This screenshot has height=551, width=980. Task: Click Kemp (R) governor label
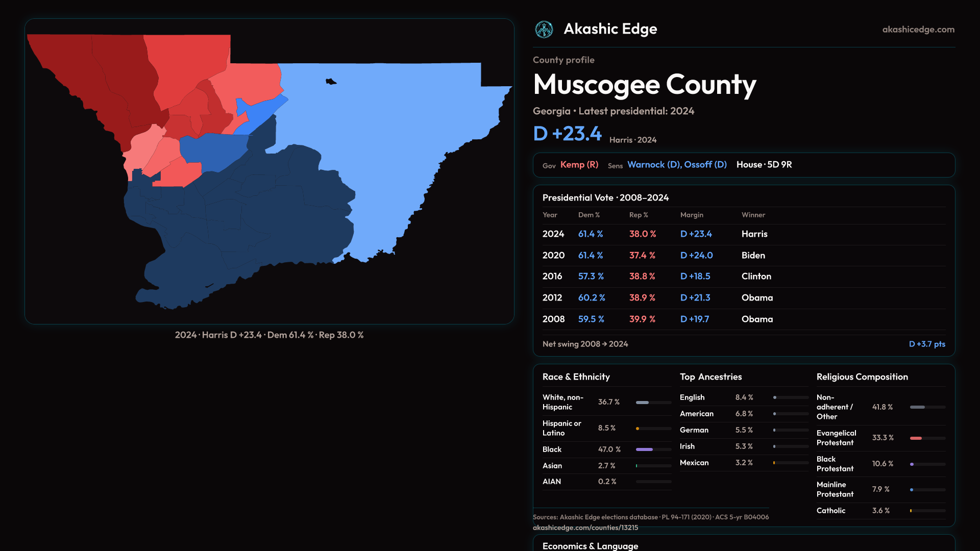[x=579, y=165]
